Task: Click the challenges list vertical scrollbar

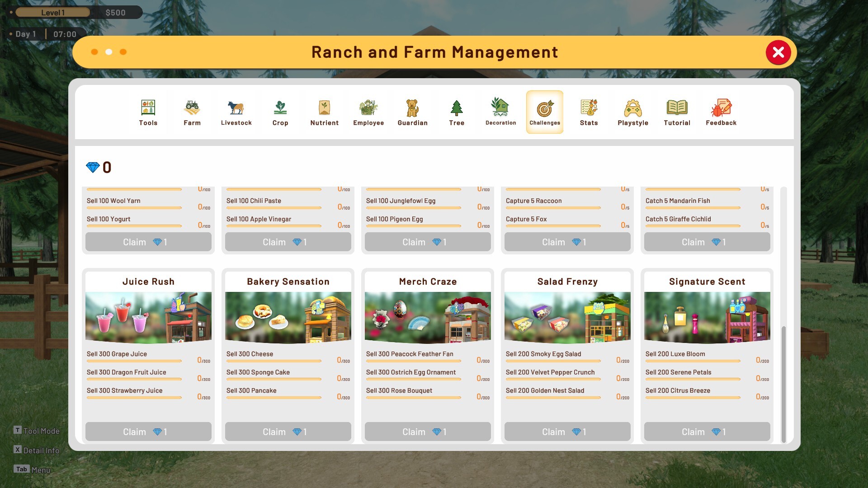Action: [x=783, y=384]
